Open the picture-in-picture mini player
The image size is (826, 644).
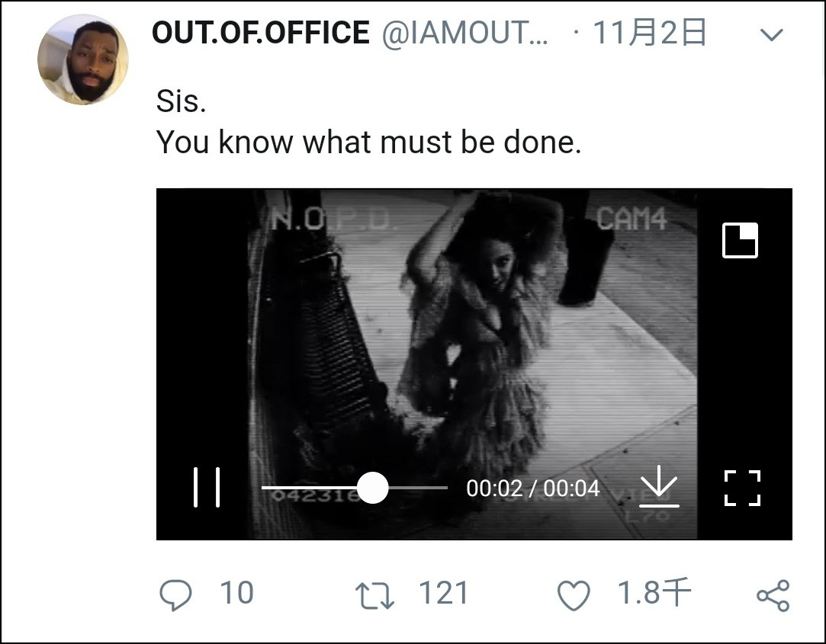click(x=740, y=240)
